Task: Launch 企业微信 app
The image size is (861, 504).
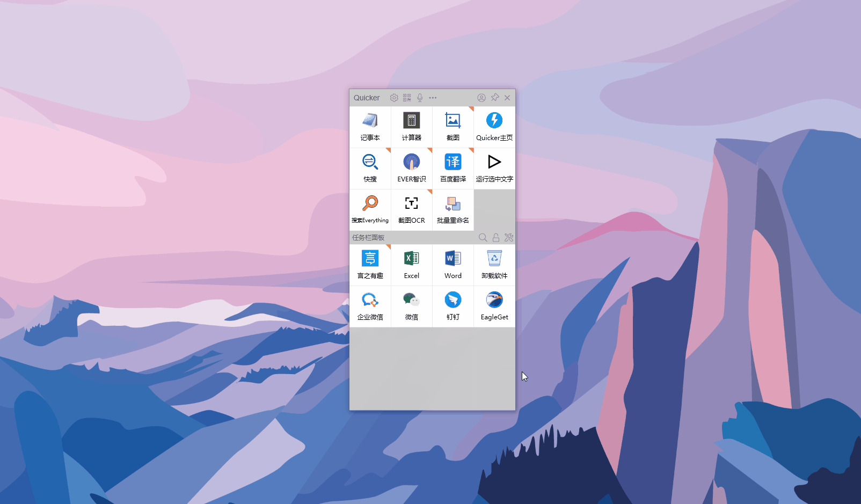Action: click(370, 306)
